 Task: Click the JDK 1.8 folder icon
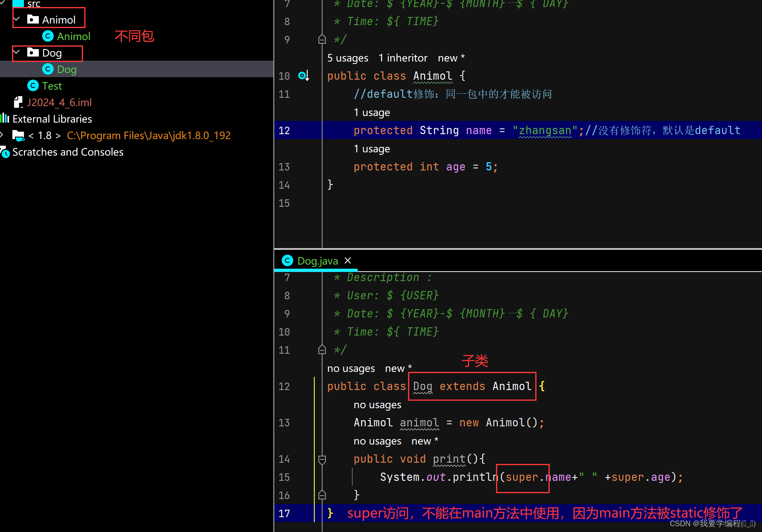tap(19, 135)
